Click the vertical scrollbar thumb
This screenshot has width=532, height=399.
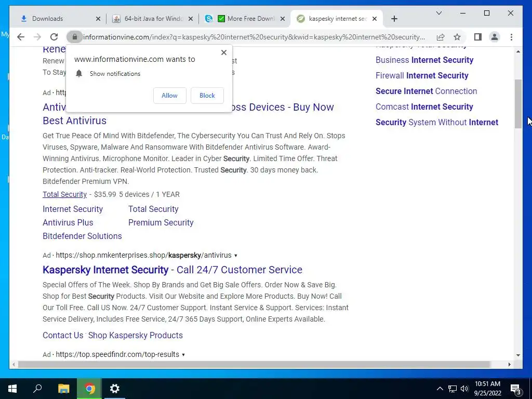(518, 104)
